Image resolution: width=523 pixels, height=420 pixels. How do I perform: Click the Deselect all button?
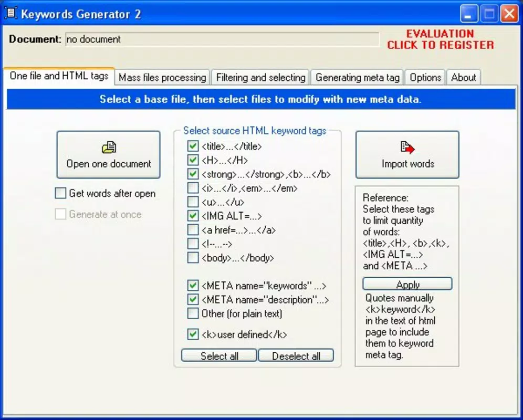296,355
